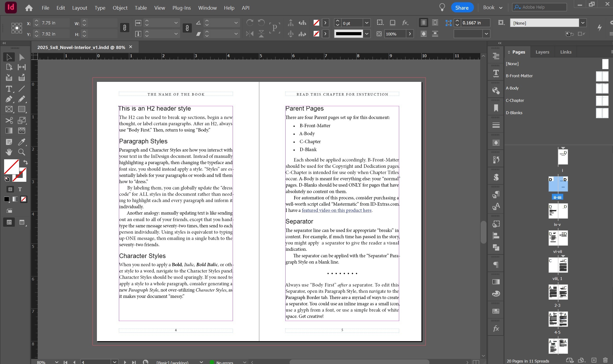Image resolution: width=613 pixels, height=364 pixels.
Task: Select the Page tool
Action: 9,67
